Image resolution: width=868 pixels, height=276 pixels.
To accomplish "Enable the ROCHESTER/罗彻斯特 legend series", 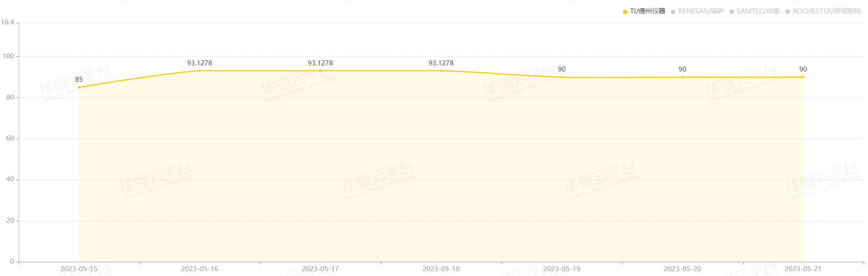I will [823, 11].
